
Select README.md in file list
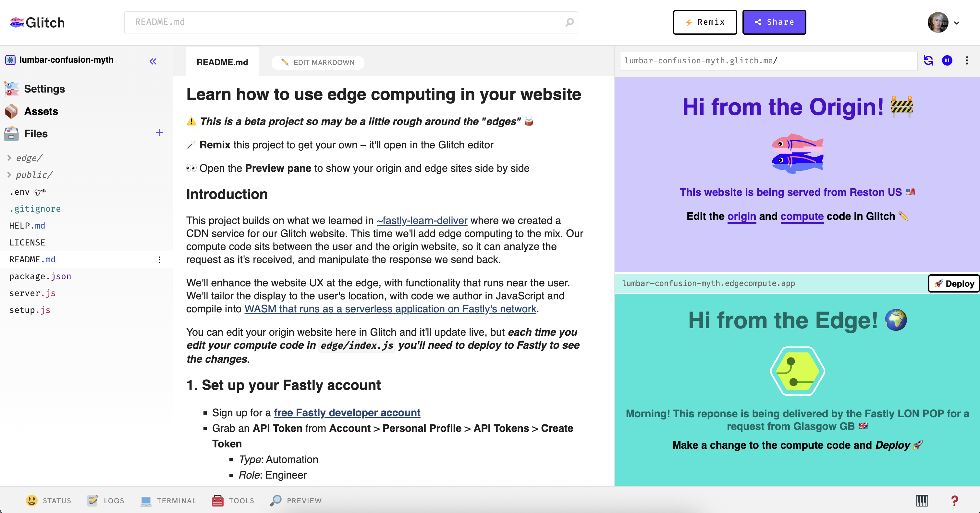pyautogui.click(x=32, y=259)
